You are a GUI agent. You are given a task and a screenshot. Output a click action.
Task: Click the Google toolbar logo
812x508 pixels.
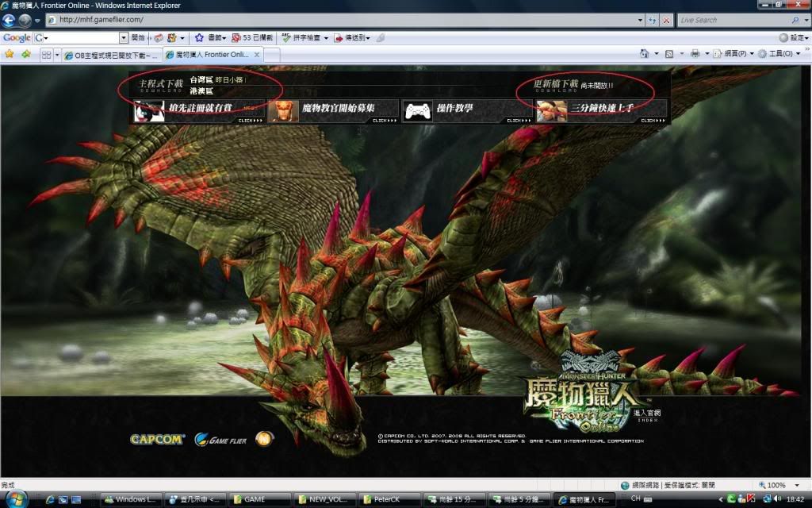17,38
